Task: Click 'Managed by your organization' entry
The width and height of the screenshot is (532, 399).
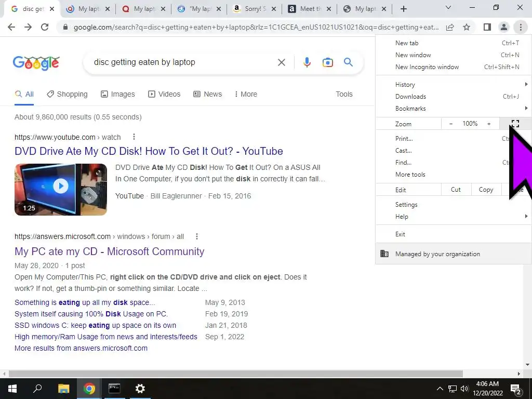Action: pos(454,254)
